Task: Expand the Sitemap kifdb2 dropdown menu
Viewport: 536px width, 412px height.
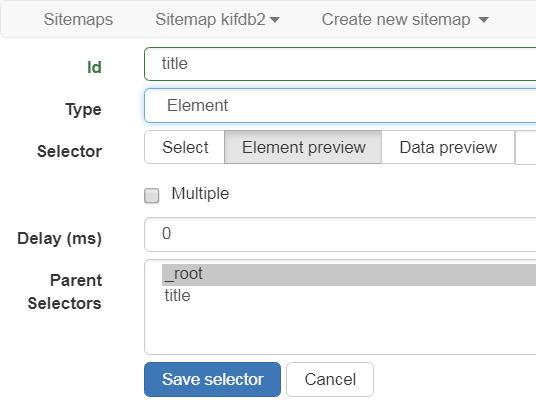Action: (217, 19)
